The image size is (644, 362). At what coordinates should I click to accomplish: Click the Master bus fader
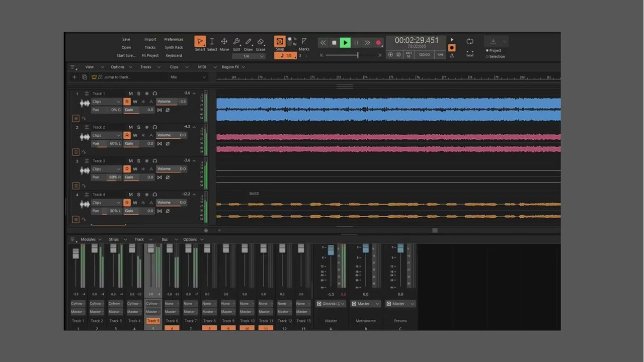331,250
